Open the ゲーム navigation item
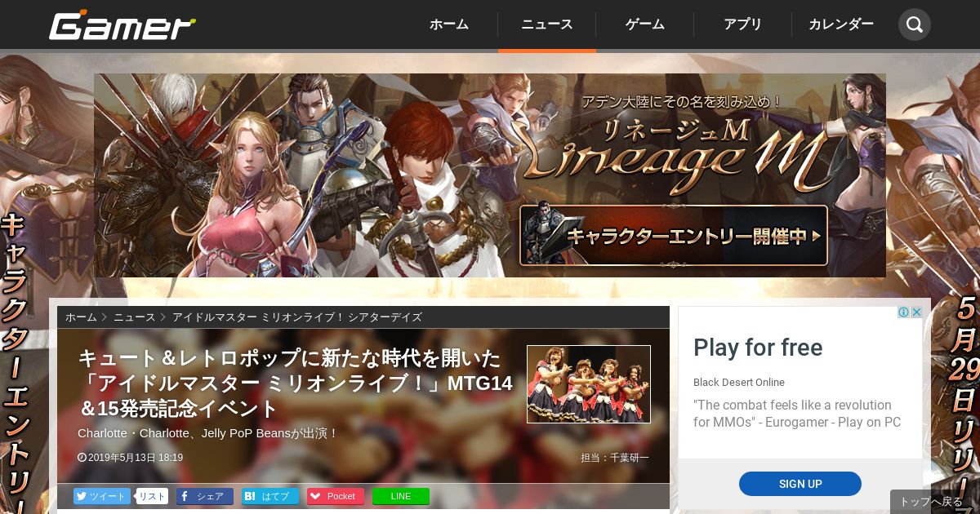980x514 pixels. tap(645, 24)
